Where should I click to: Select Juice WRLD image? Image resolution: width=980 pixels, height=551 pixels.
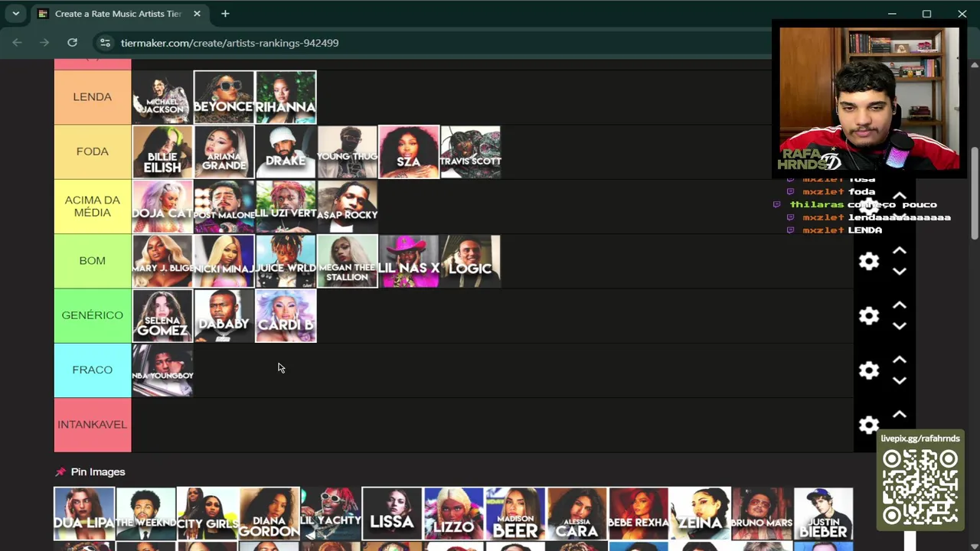point(286,261)
